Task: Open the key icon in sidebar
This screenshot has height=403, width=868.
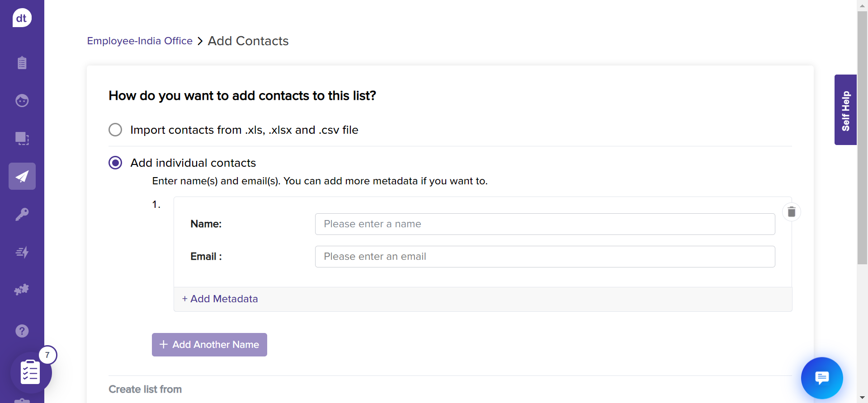Action: [x=22, y=214]
